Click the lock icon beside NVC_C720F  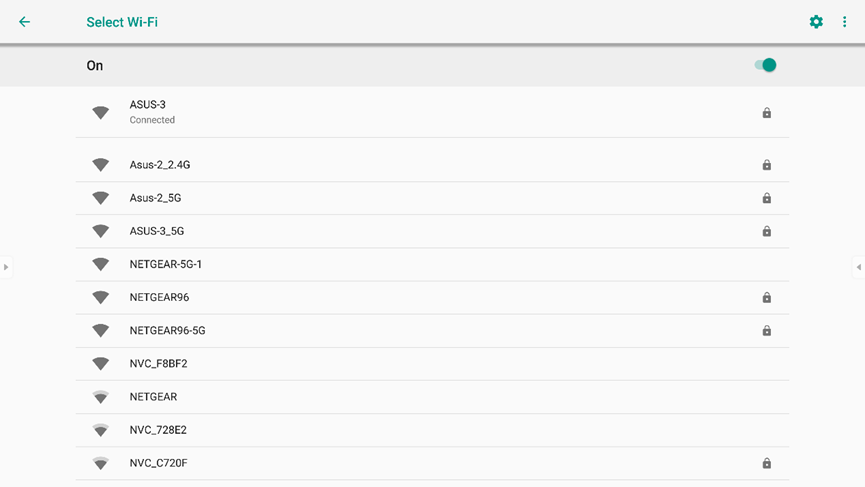(x=766, y=463)
